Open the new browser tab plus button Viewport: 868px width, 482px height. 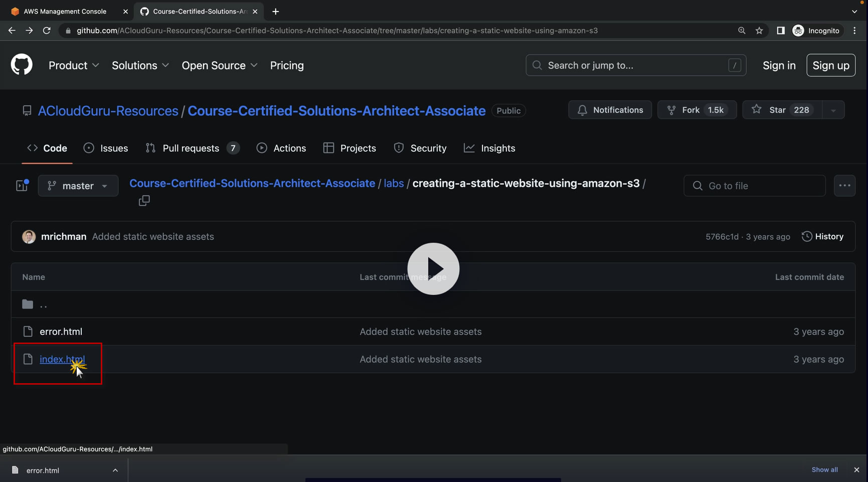click(275, 11)
